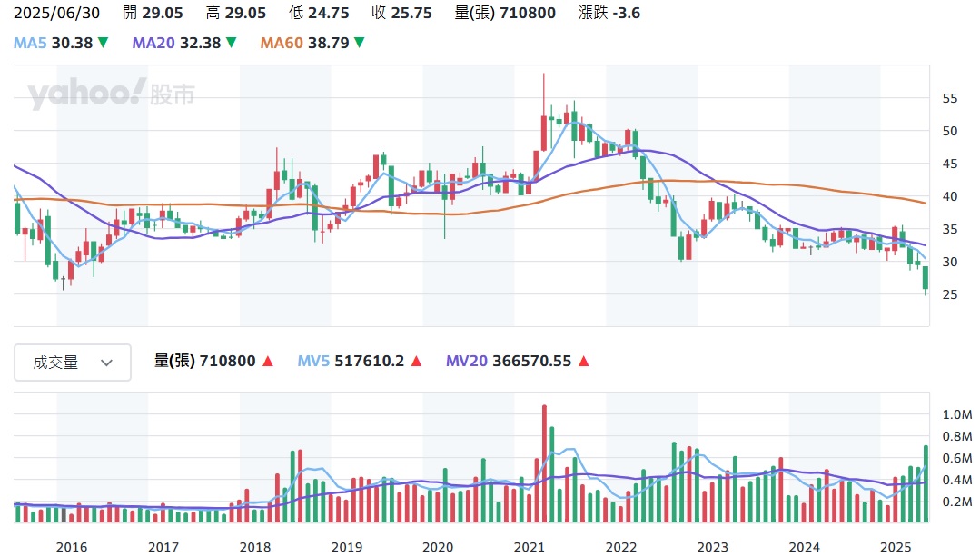Click the Yahoo 股市 watermark logo
Screen dimensions: 980x557
pyautogui.click(x=111, y=94)
